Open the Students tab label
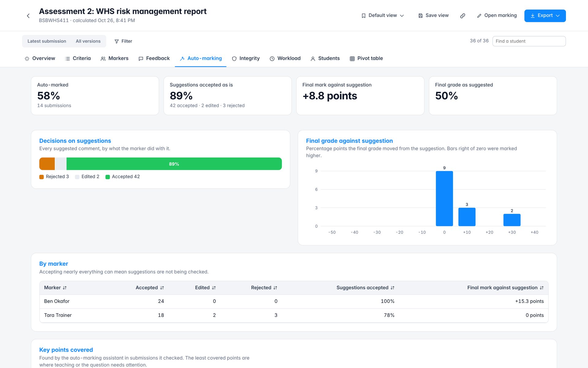The height and width of the screenshot is (368, 588). [329, 58]
